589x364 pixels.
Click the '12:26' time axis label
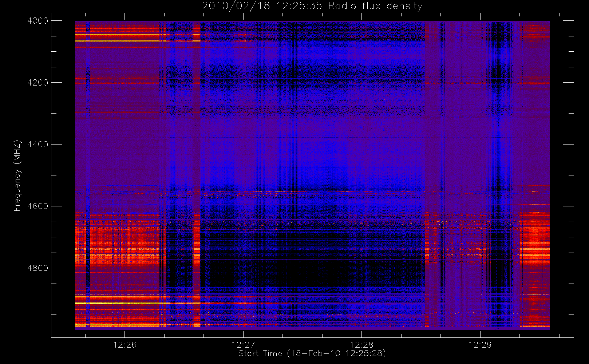[125, 345]
